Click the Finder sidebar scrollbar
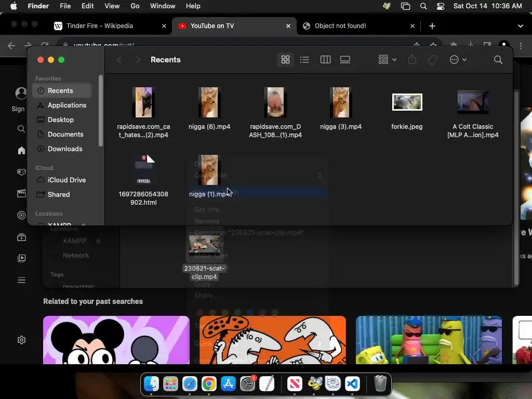Screen dimensions: 532x399 point(100,111)
